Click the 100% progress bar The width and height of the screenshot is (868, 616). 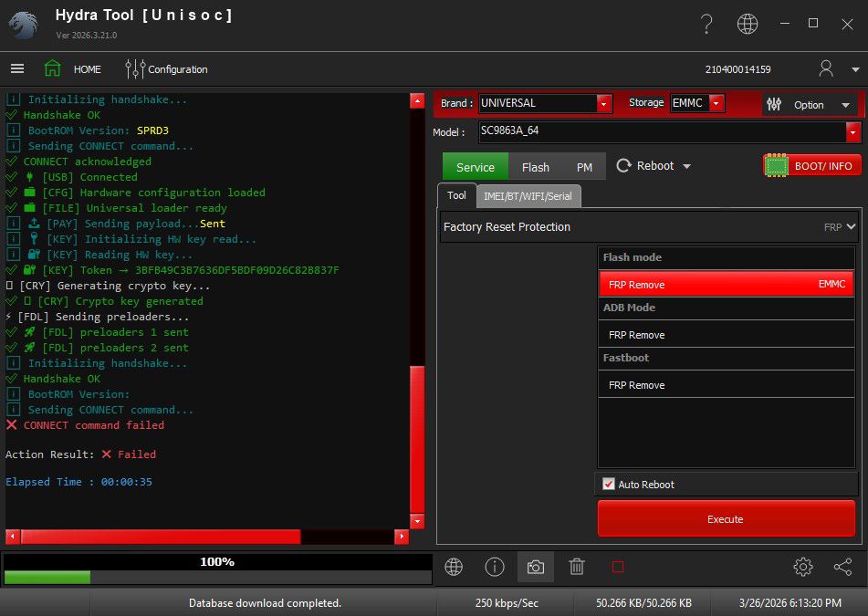tap(217, 562)
